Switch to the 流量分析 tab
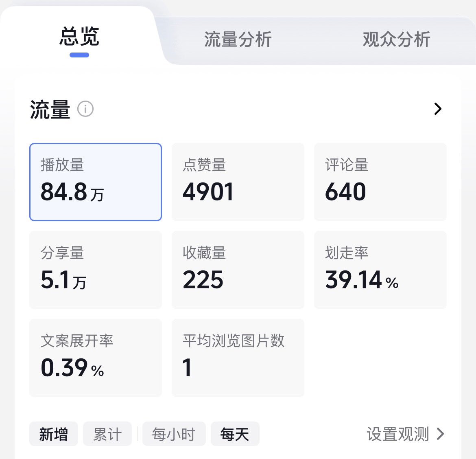Screen dimensions: 476x459 pos(238,40)
